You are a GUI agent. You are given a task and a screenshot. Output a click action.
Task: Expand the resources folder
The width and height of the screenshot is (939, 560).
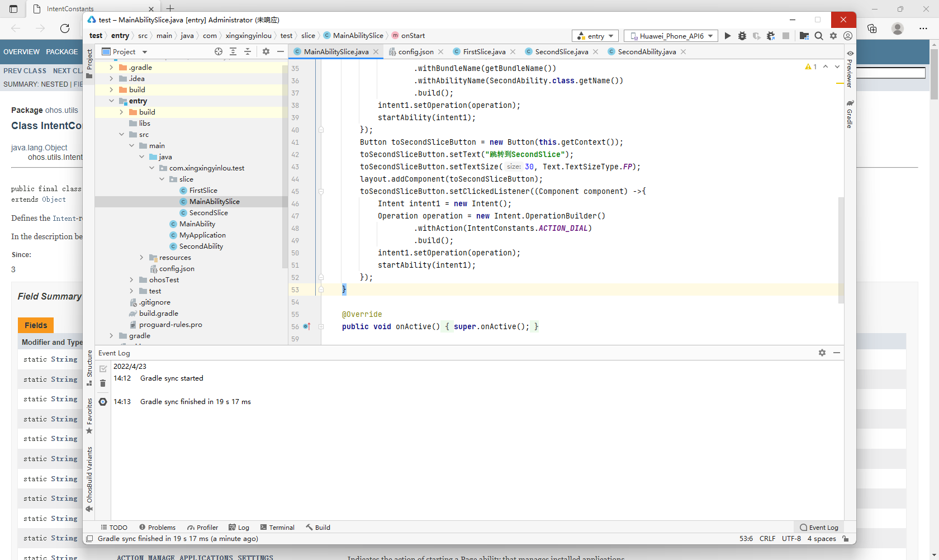point(141,257)
